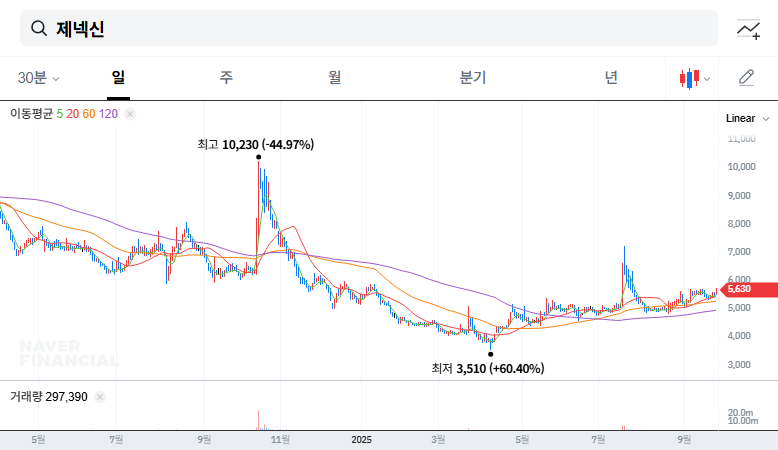Image resolution: width=778 pixels, height=450 pixels.
Task: Click the 제넥신 search field
Action: (369, 28)
